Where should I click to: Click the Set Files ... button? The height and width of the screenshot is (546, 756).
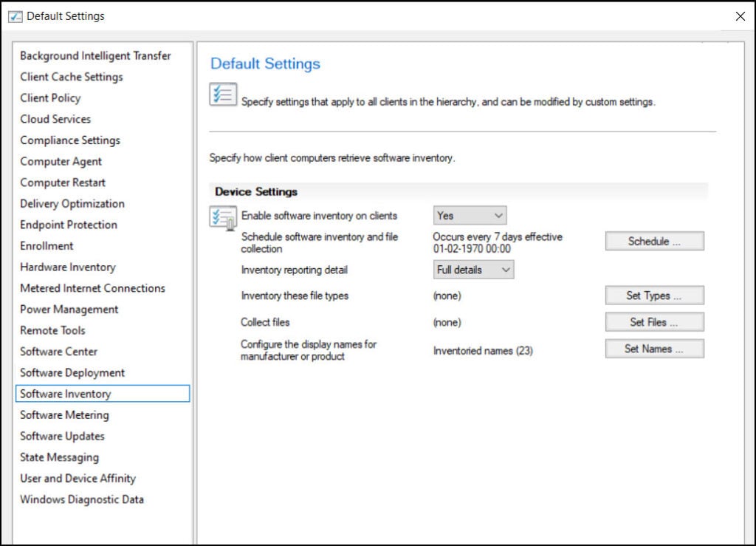click(654, 322)
